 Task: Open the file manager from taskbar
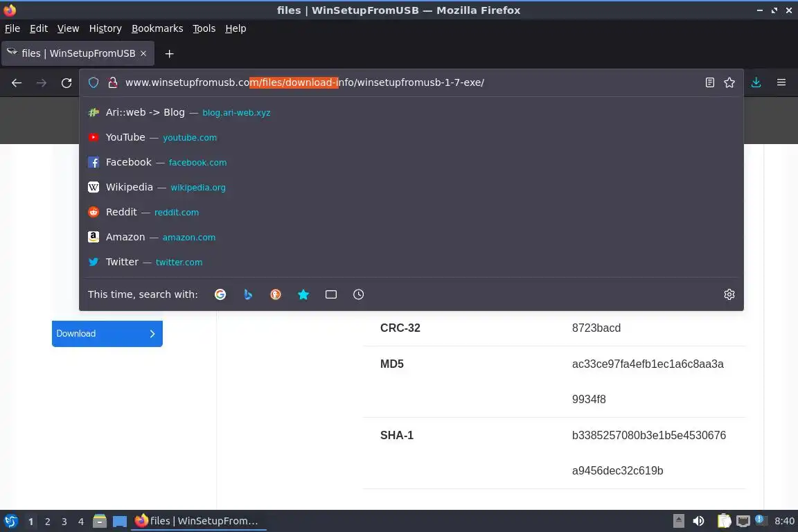pyautogui.click(x=100, y=521)
